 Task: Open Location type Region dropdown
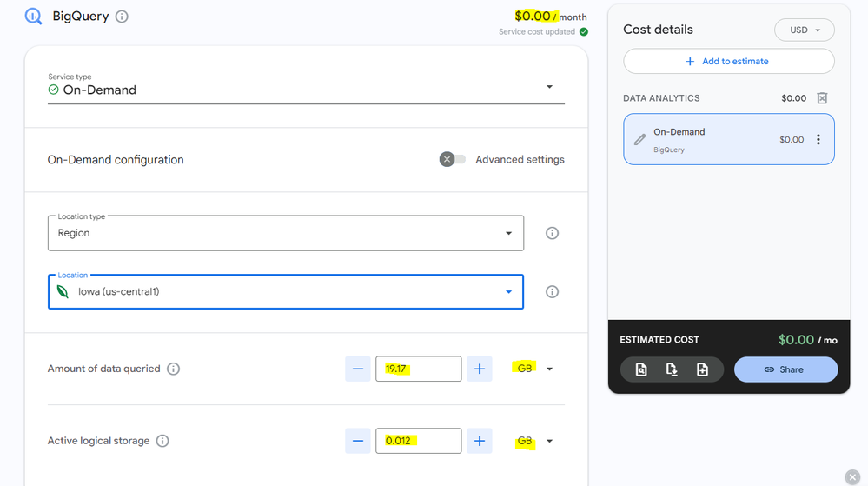coord(286,233)
